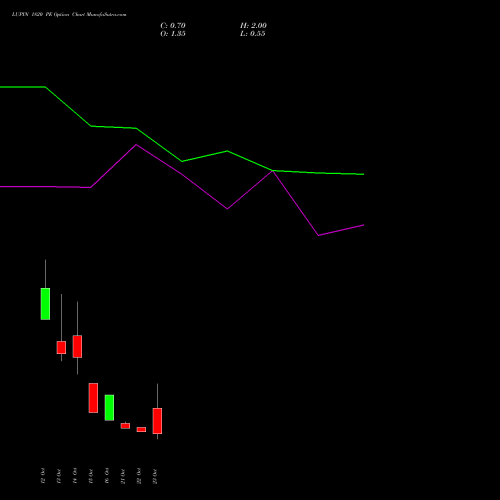Select the low value L: 0.55
This screenshot has height=500, width=500.
click(x=252, y=34)
